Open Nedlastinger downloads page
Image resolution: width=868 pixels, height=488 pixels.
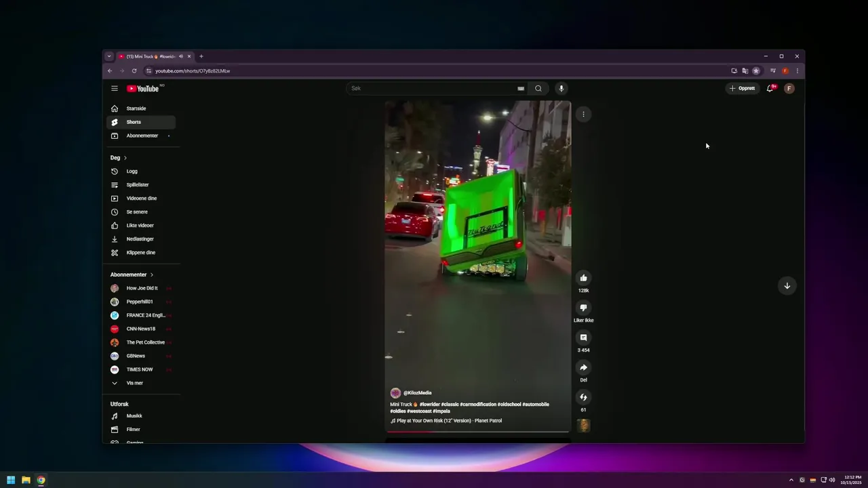point(141,239)
